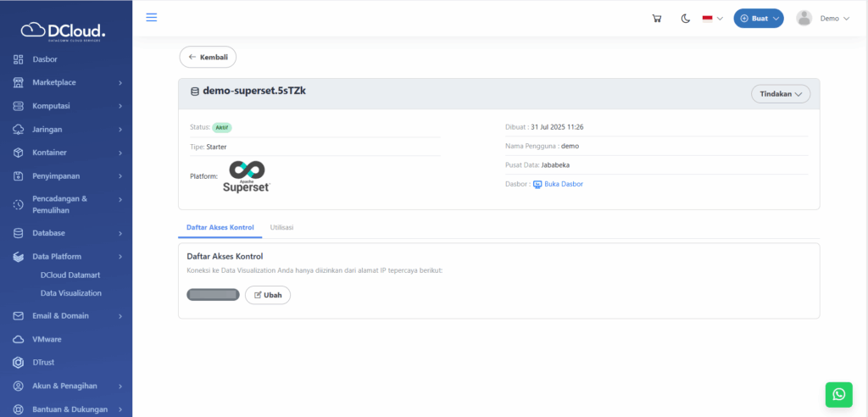Image resolution: width=868 pixels, height=417 pixels.
Task: Click the shopping cart icon
Action: tap(657, 19)
